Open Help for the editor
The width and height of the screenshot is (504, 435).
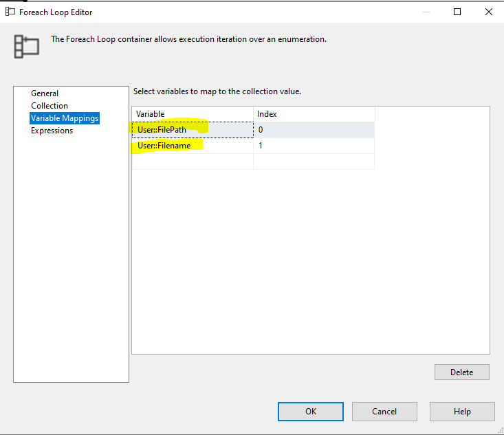(x=462, y=412)
